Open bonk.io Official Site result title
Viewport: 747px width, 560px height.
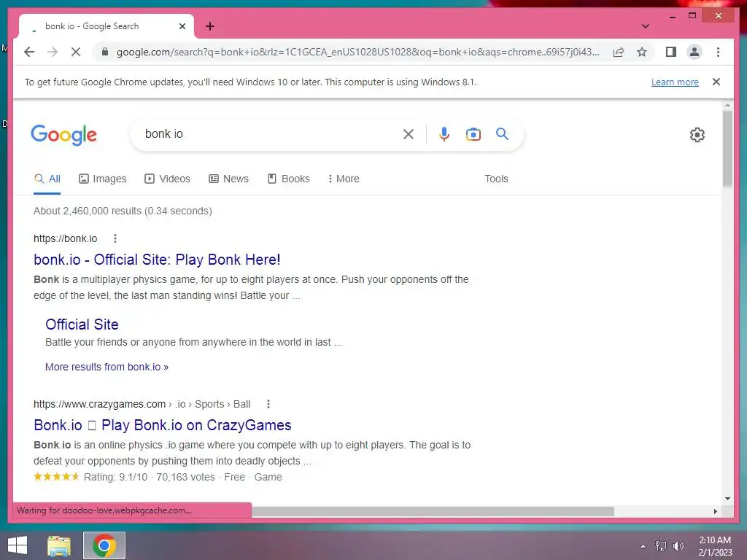tap(157, 260)
